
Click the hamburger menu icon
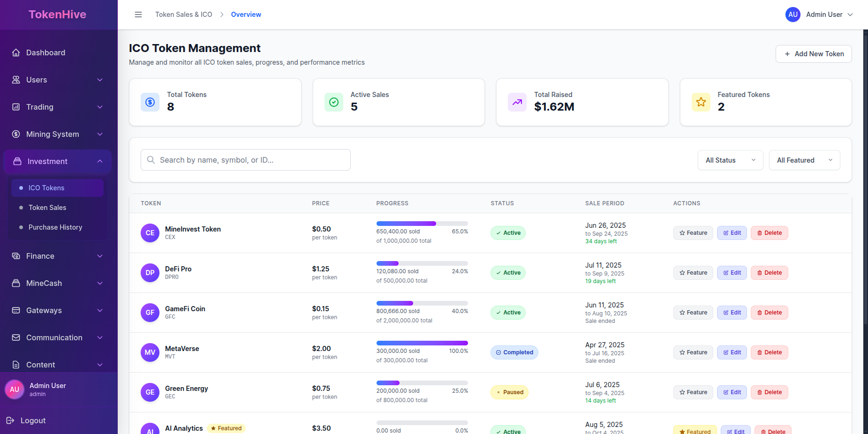pyautogui.click(x=138, y=15)
